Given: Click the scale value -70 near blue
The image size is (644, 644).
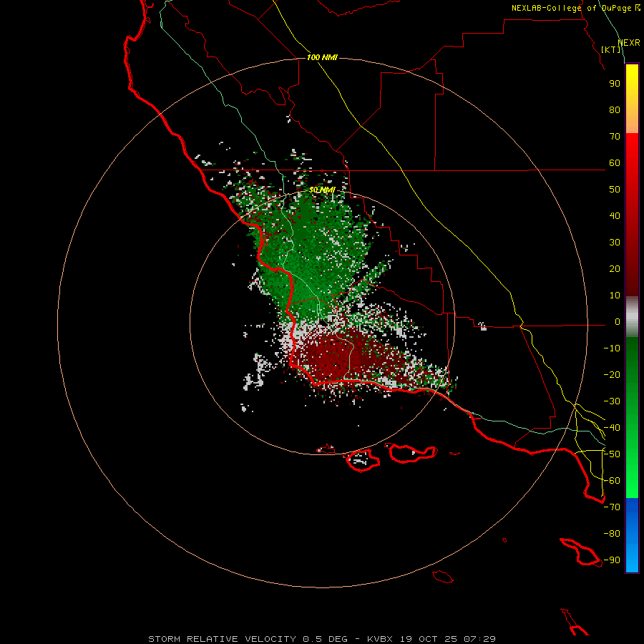Looking at the screenshot, I should click(x=612, y=507).
